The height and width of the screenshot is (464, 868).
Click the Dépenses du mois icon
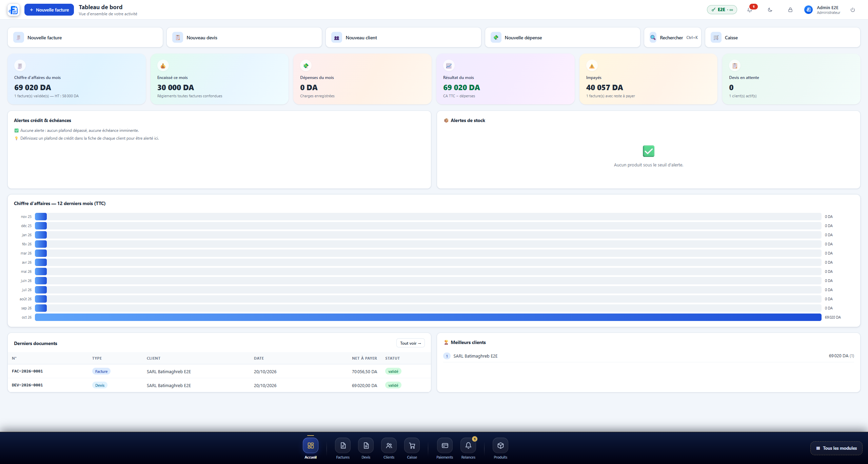(306, 66)
